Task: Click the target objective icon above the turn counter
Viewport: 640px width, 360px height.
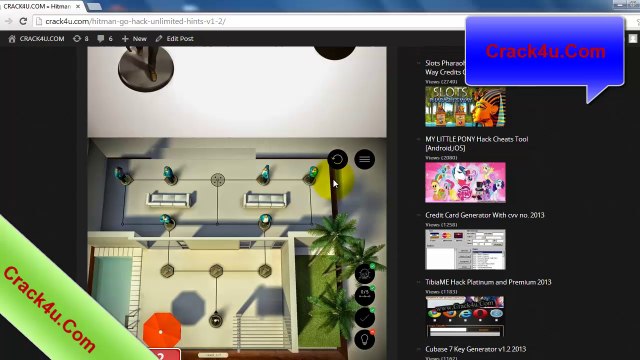Action: point(364,273)
